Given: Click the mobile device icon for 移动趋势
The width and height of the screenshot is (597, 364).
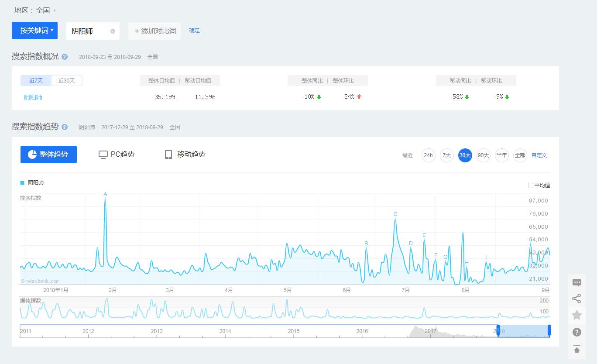Looking at the screenshot, I should [168, 155].
